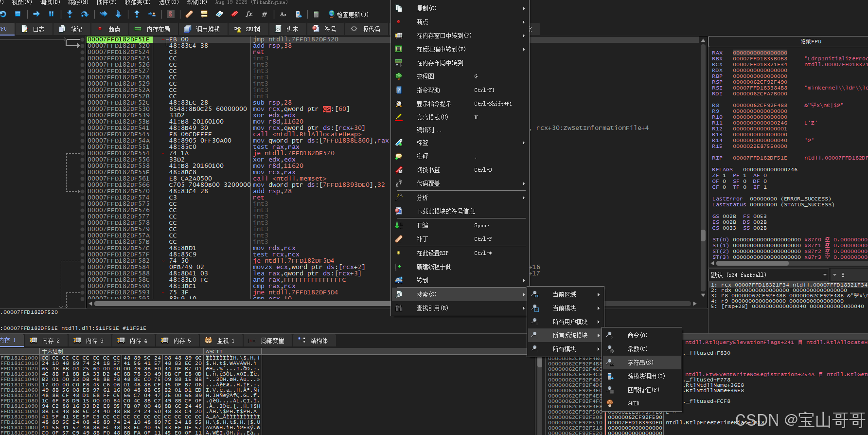Expand the 查找引用(R) submenu

(x=460, y=308)
